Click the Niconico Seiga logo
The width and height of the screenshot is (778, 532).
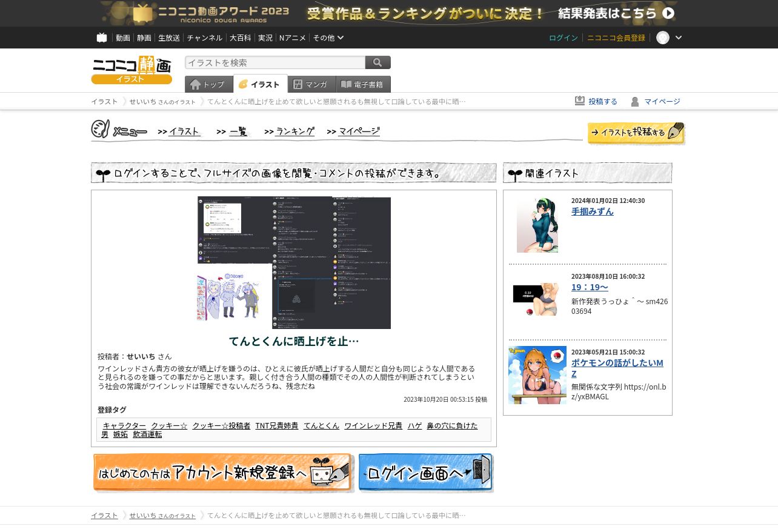(131, 70)
